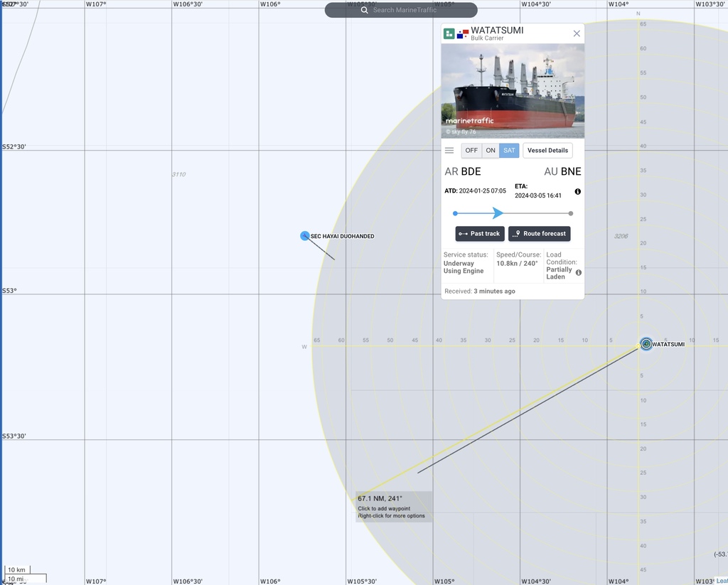Viewport: 728px width, 585px height.
Task: Click the ETA 2024-03-05 16:41 value
Action: 538,195
